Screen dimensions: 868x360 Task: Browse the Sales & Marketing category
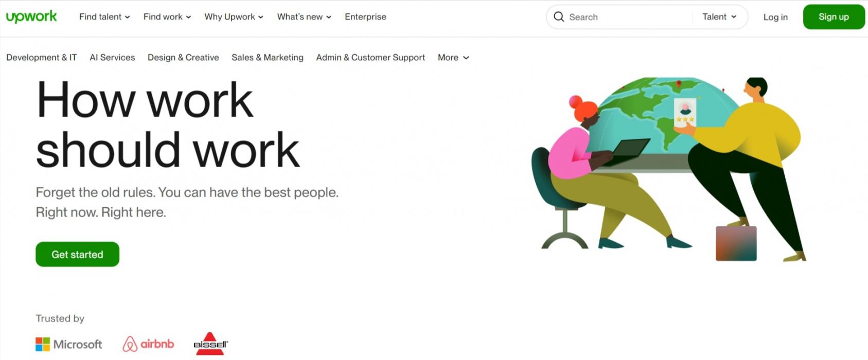(268, 58)
